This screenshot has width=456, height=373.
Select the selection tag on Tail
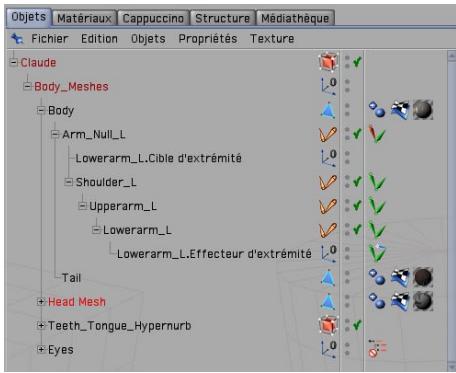point(377,278)
